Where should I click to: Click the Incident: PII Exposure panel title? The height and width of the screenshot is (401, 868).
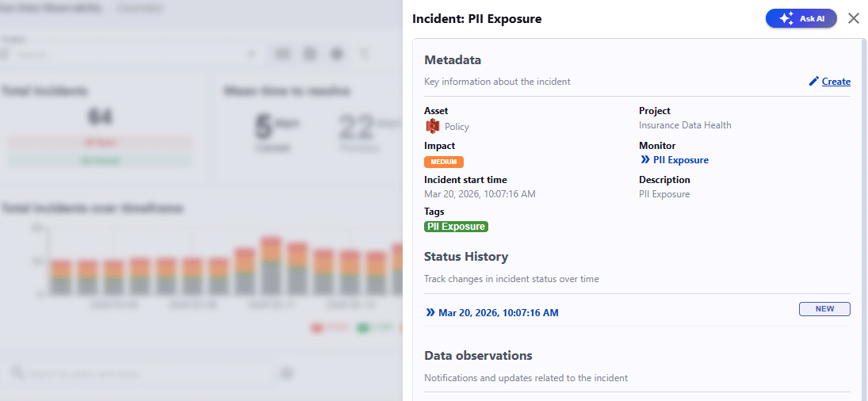[x=477, y=19]
